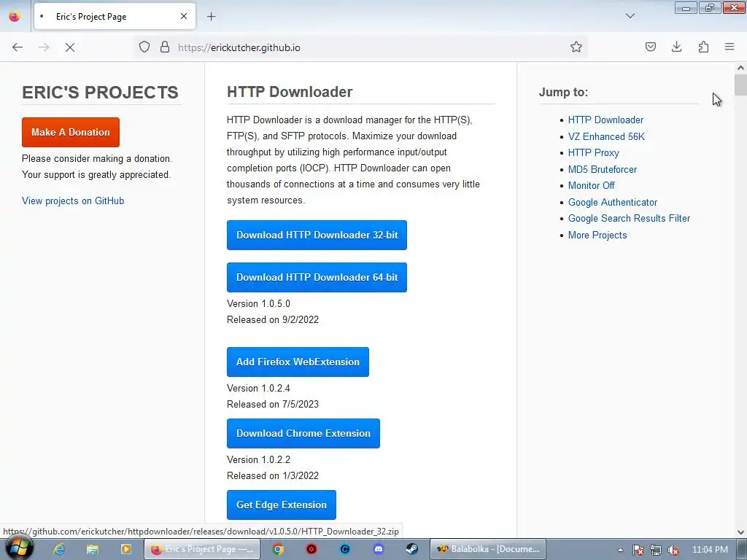The width and height of the screenshot is (747, 560).
Task: Open the Firefox downloads panel
Action: click(676, 47)
